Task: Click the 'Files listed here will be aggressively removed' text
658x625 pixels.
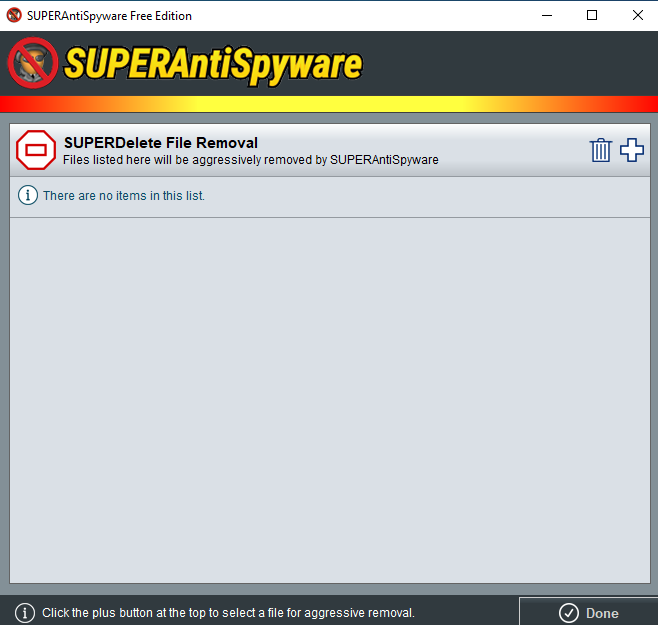Action: click(251, 160)
